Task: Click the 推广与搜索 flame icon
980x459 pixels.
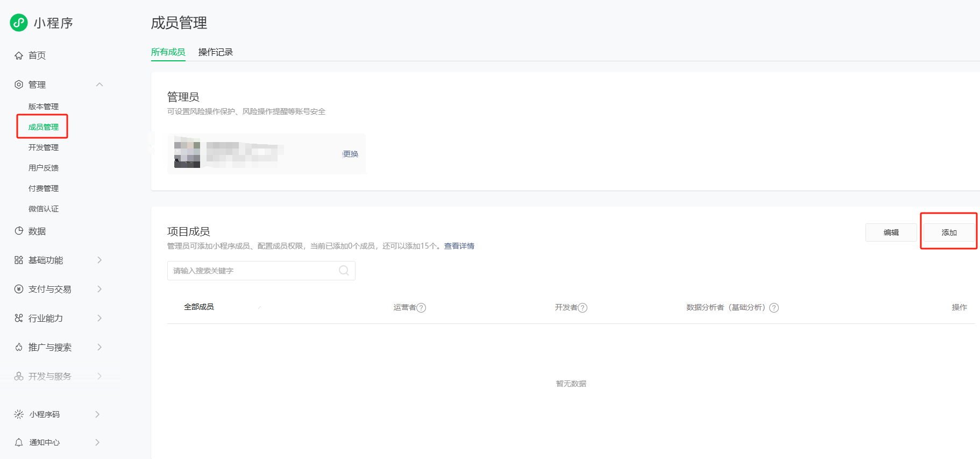Action: [x=19, y=347]
